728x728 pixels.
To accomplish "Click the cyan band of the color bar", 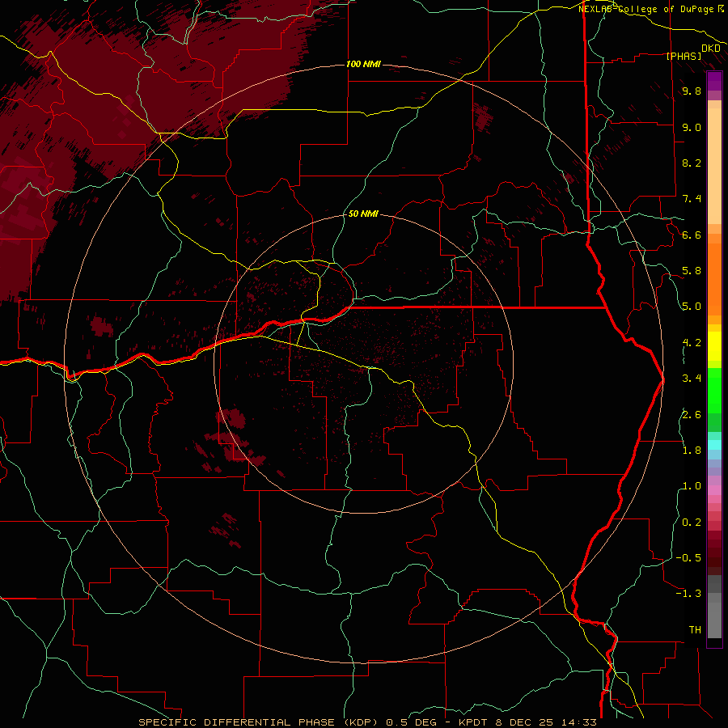I will [x=714, y=445].
